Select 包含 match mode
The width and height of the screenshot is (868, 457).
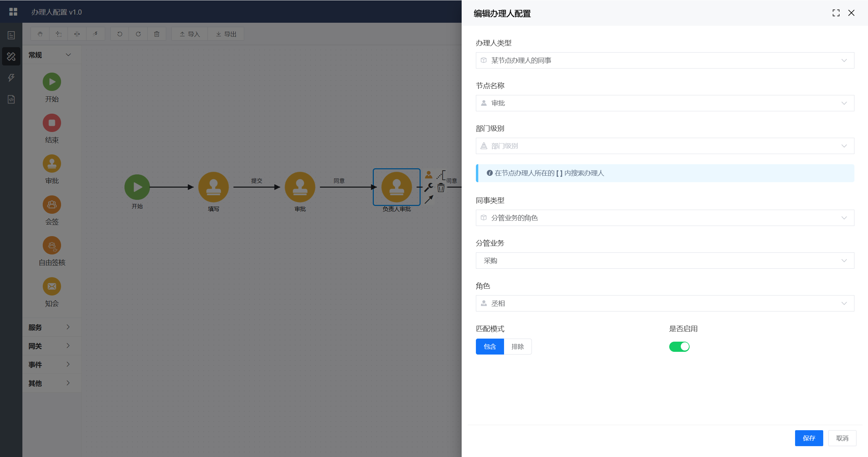coord(490,346)
